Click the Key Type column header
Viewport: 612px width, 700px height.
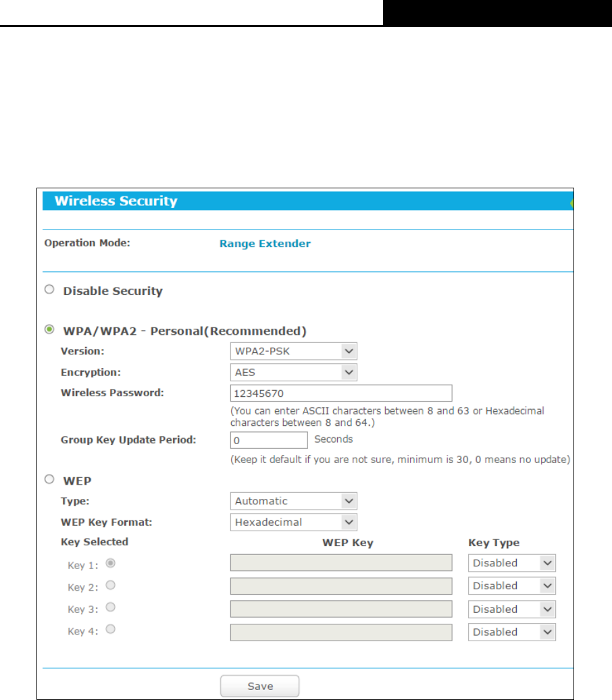pos(494,543)
